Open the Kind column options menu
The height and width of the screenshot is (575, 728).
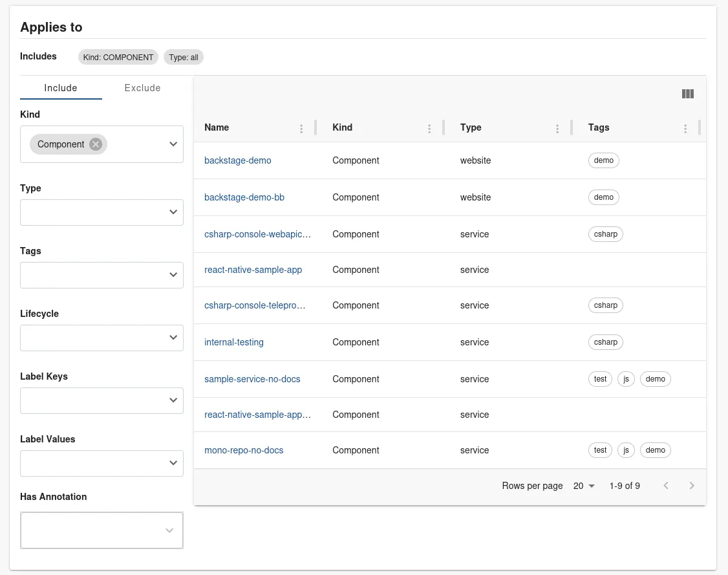pyautogui.click(x=429, y=128)
